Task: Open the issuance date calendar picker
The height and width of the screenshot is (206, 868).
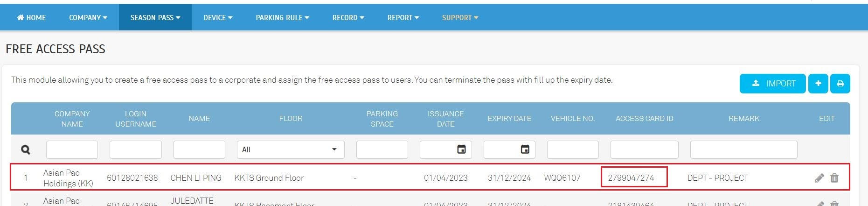Action: click(x=461, y=149)
